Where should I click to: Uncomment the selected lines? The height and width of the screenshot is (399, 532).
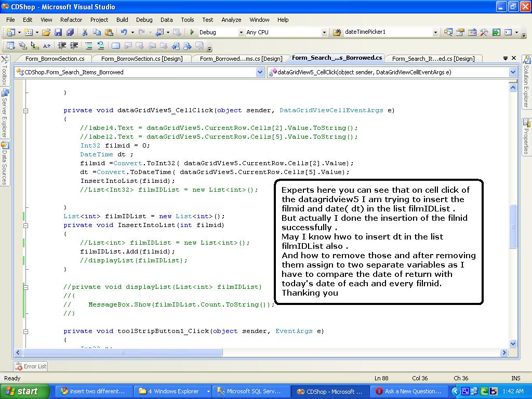[x=102, y=46]
